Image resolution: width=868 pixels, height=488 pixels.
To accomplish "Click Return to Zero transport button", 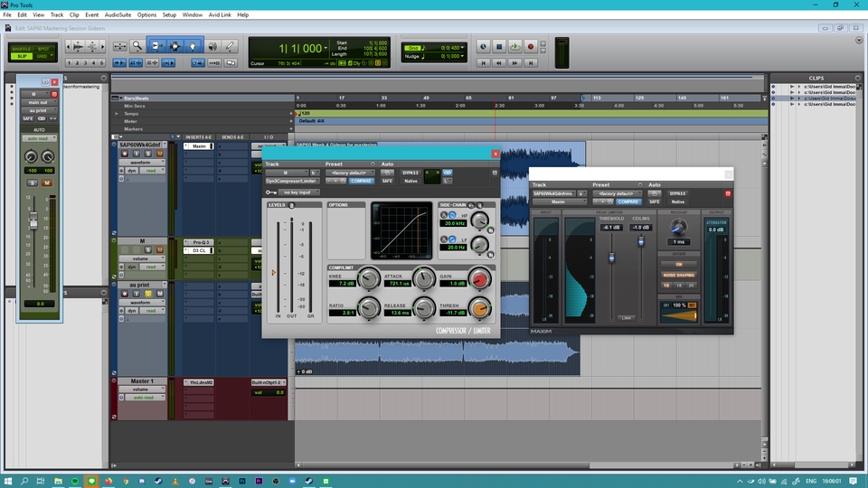I will tap(483, 63).
